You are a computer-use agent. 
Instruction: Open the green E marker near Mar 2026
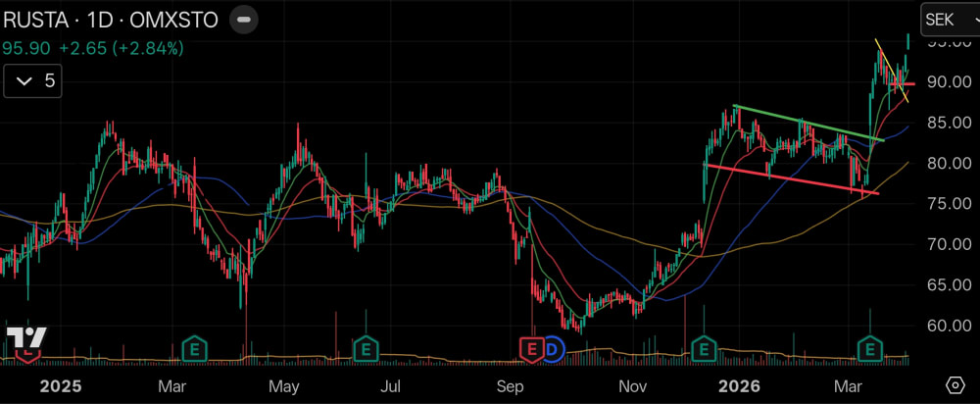coord(869,349)
